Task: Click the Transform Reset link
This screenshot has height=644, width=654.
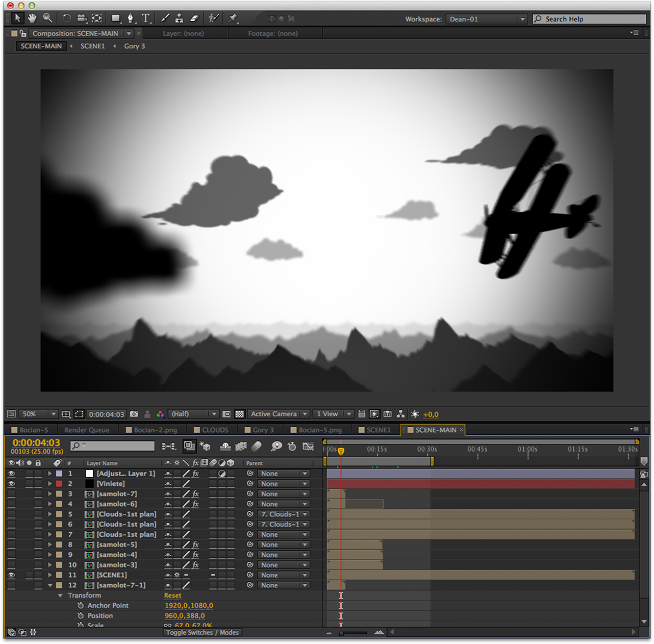Action: [173, 596]
